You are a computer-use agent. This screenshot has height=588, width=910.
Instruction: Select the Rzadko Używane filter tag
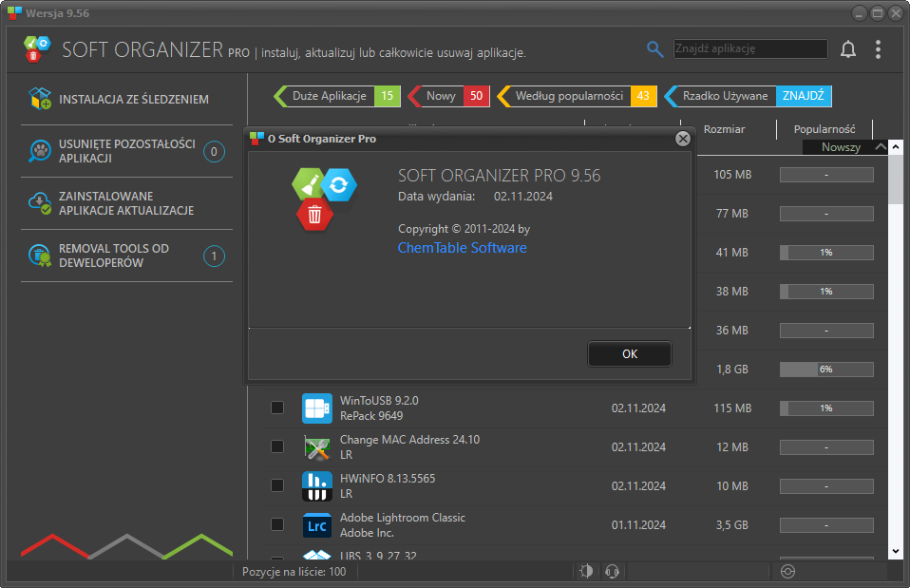pyautogui.click(x=720, y=96)
